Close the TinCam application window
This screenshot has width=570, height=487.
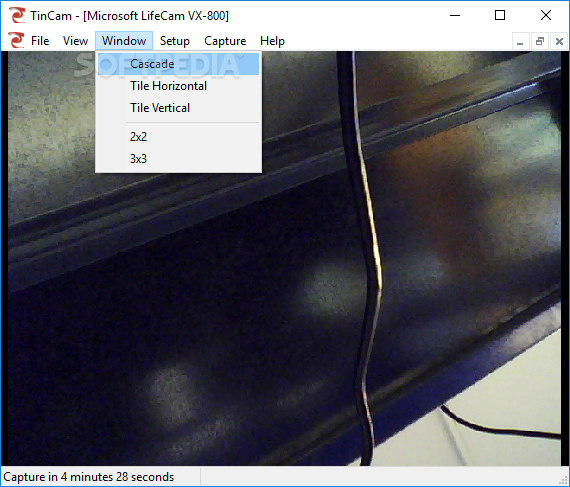point(546,15)
